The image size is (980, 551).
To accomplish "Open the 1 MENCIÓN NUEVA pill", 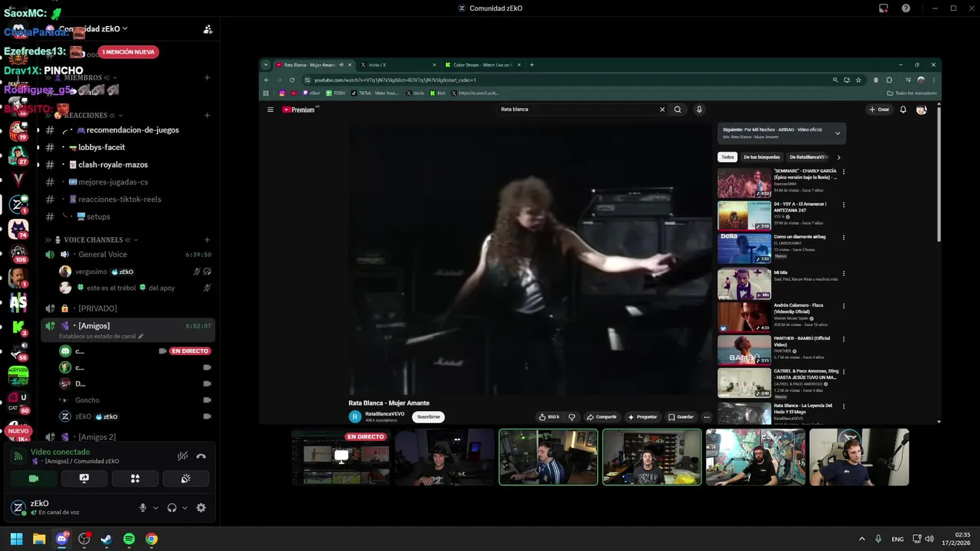I will point(129,52).
